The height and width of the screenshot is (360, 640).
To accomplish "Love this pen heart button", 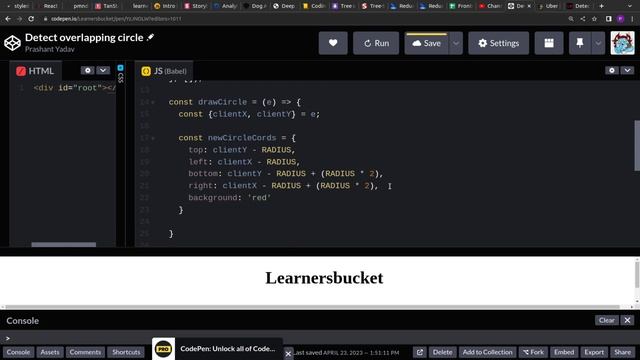I will point(333,43).
